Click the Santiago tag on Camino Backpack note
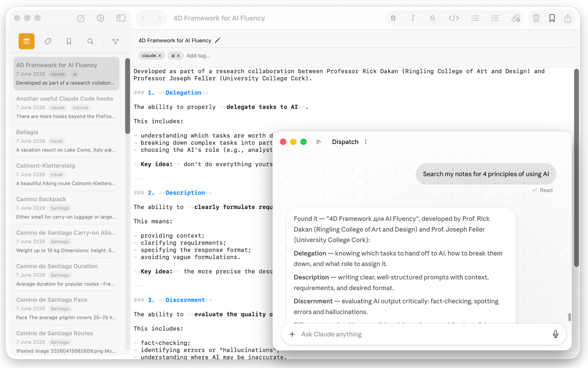The image size is (588, 368). (x=60, y=208)
